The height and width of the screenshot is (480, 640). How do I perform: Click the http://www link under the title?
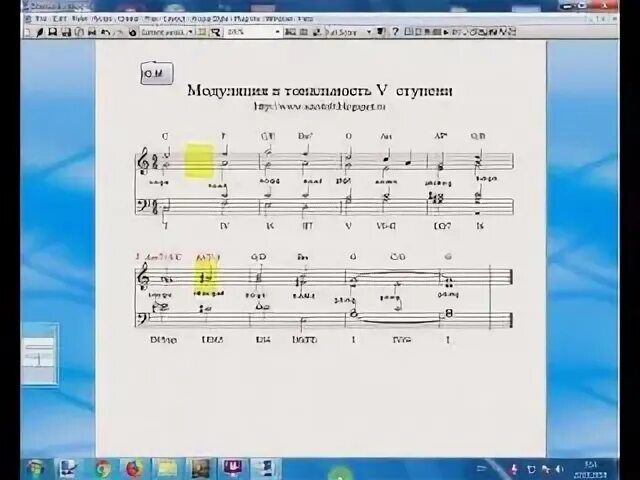pyautogui.click(x=320, y=107)
